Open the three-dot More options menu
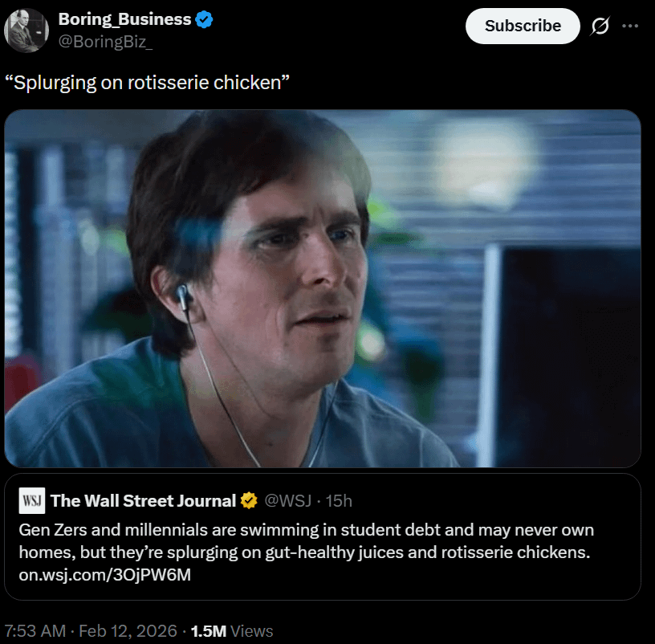Screen dimensions: 655x644 click(630, 26)
